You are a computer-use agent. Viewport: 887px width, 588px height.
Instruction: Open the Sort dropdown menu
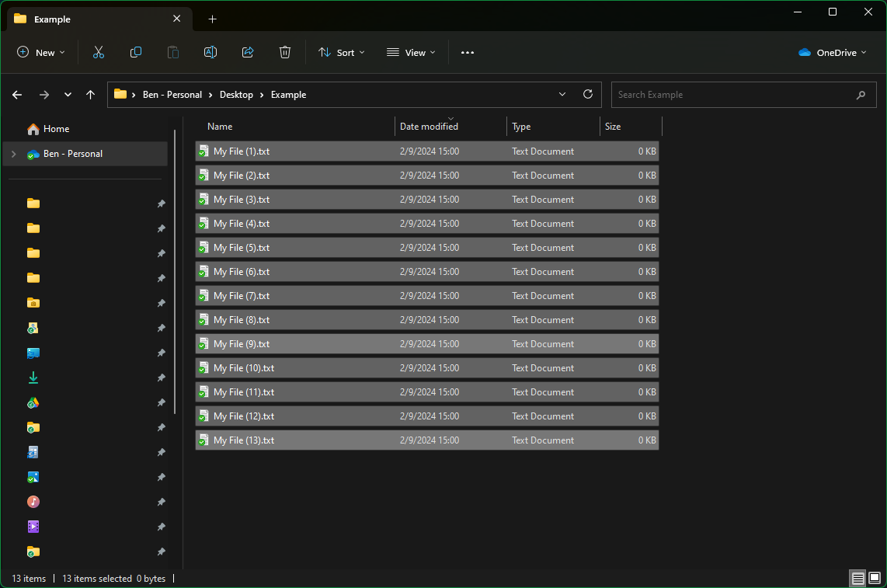(341, 52)
